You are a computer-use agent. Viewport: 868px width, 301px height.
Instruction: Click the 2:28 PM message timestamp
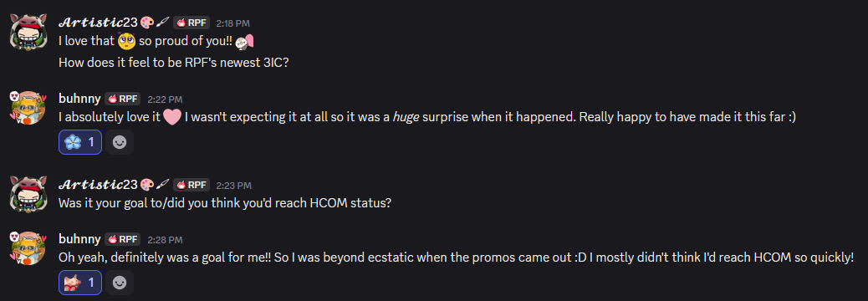pos(165,240)
